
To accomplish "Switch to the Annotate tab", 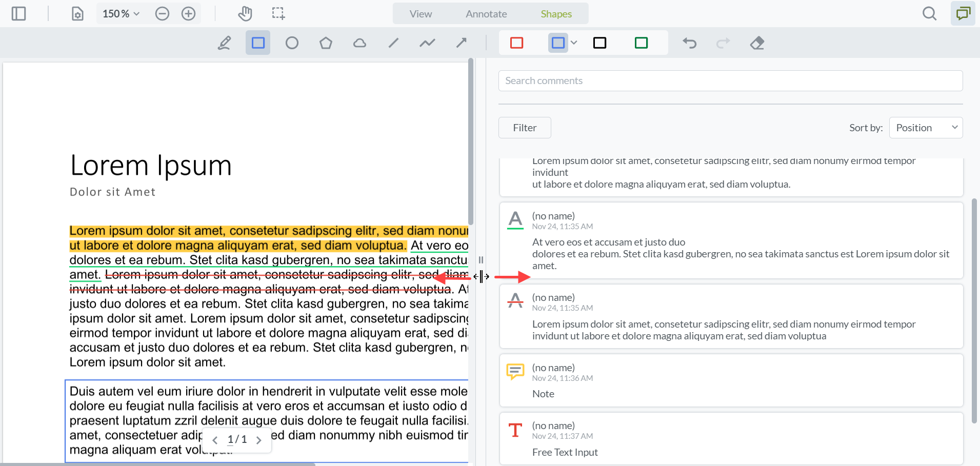I will pos(486,14).
